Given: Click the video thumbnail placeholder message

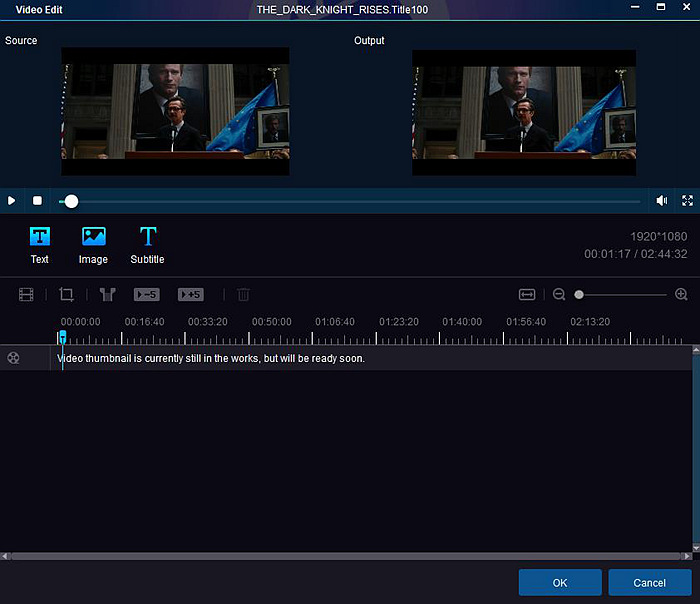Looking at the screenshot, I should tap(211, 358).
